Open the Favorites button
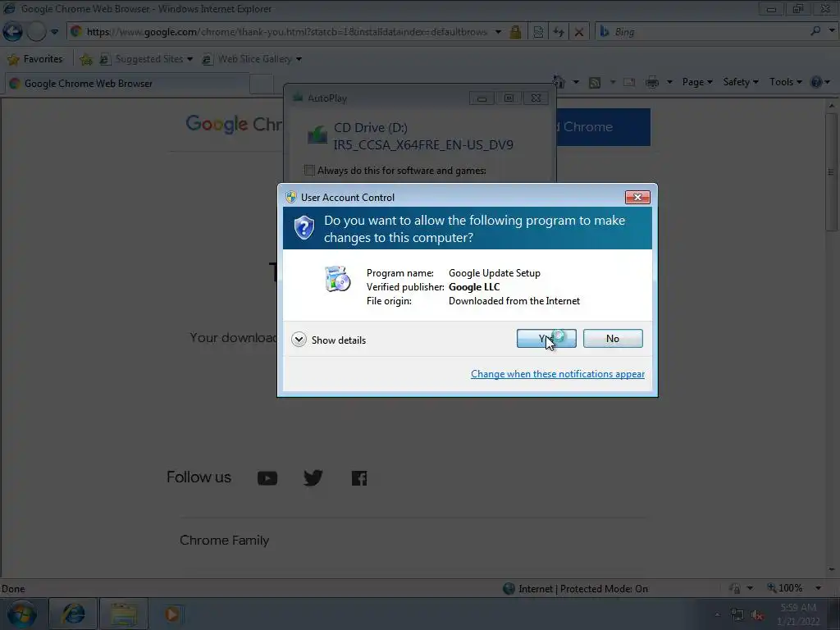This screenshot has height=630, width=840. click(x=35, y=59)
